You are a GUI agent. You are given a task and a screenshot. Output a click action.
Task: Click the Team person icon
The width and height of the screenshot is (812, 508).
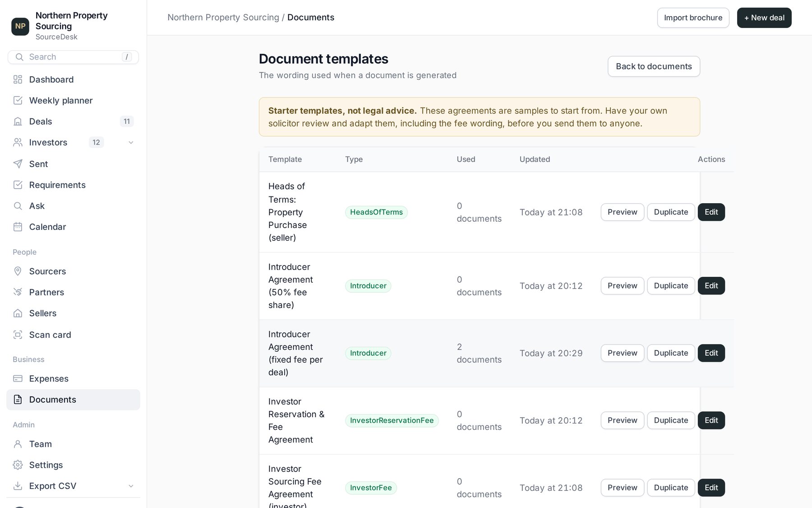(18, 444)
